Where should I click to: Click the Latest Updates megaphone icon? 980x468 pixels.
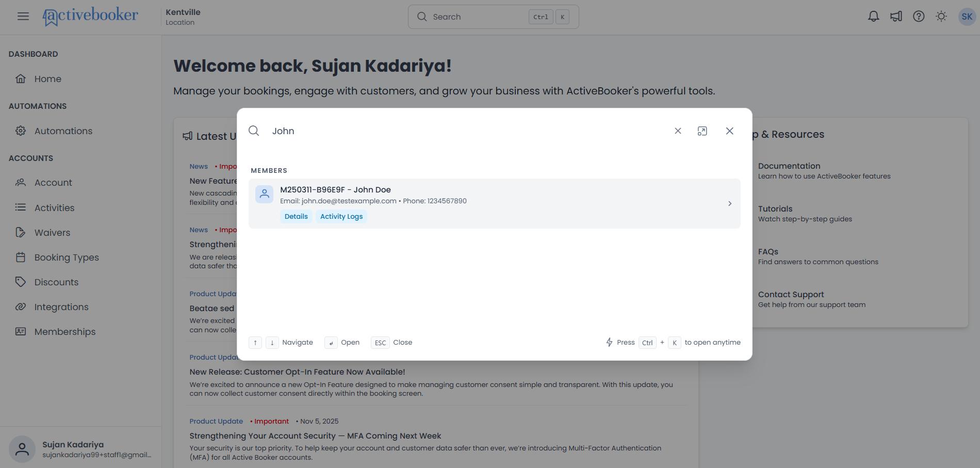click(x=188, y=136)
